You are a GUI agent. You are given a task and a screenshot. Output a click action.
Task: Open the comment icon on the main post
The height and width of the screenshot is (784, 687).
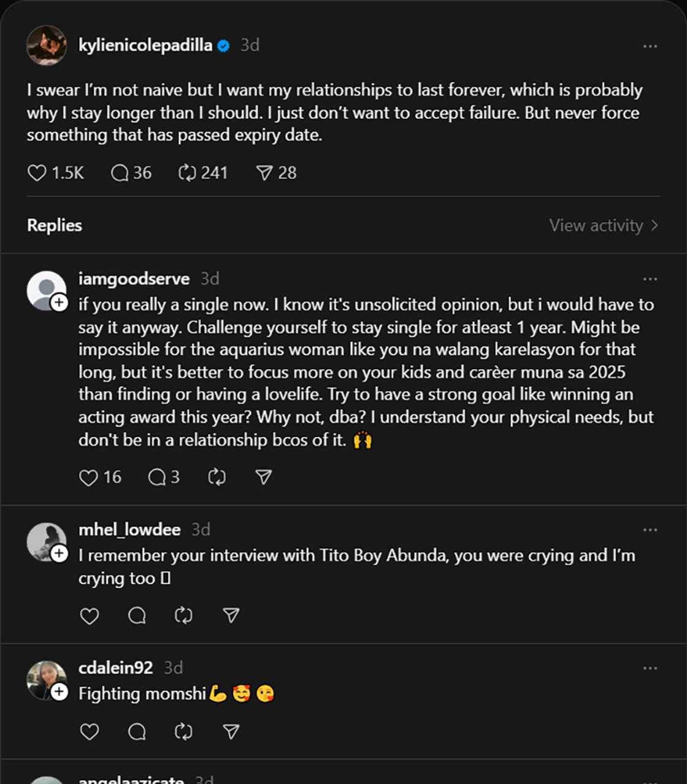[x=118, y=173]
